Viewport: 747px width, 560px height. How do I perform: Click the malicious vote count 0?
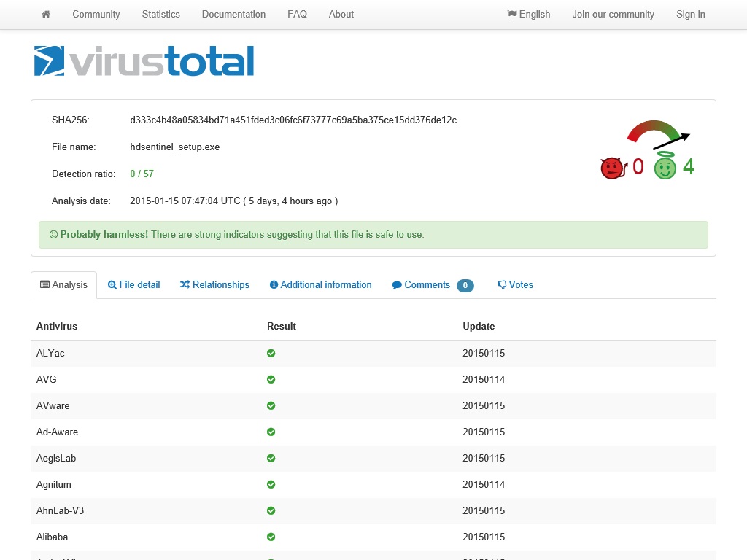point(638,167)
